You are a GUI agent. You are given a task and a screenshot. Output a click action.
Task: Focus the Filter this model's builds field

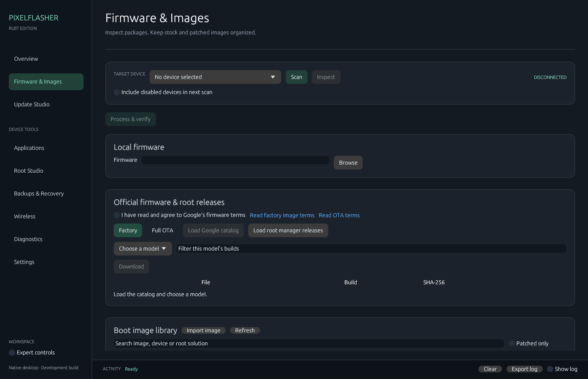click(371, 249)
